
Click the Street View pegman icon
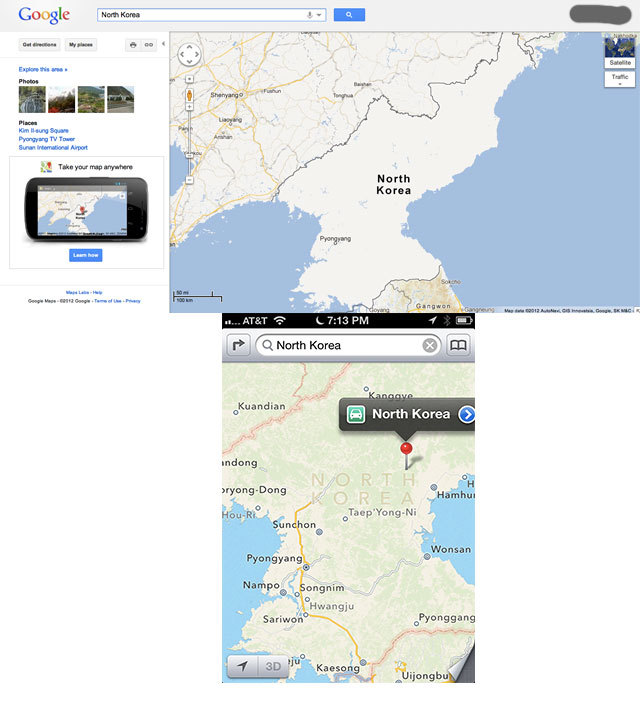tap(189, 95)
